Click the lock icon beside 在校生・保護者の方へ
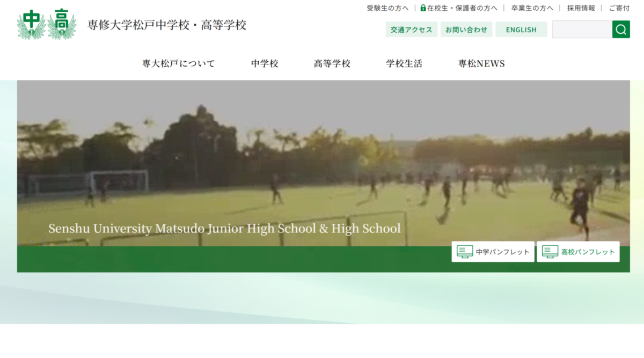 tap(423, 8)
